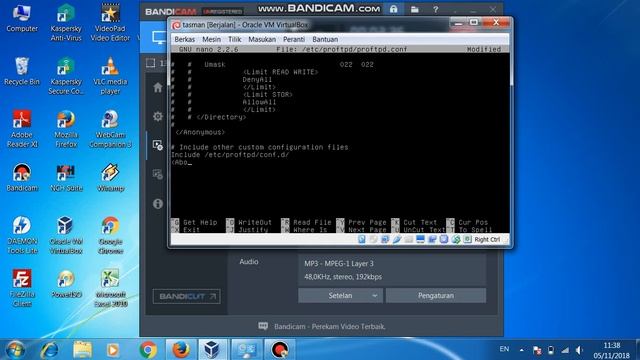This screenshot has height=360, width=640.
Task: Open Bandicam settings gear sidebar icon
Action: (x=158, y=116)
